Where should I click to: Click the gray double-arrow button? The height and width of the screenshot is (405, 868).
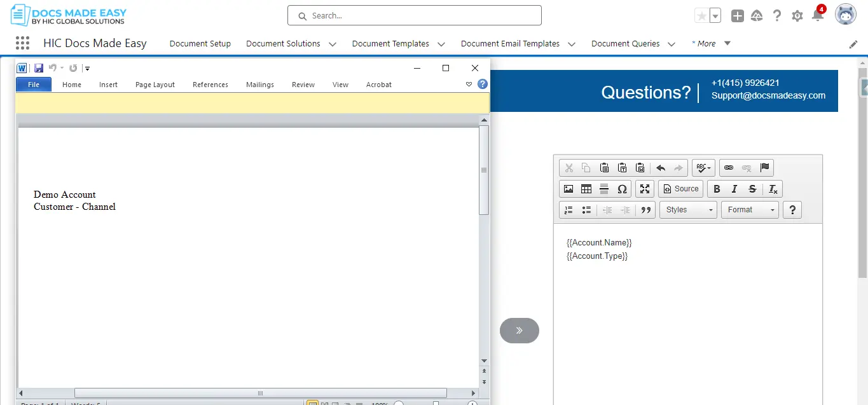520,331
